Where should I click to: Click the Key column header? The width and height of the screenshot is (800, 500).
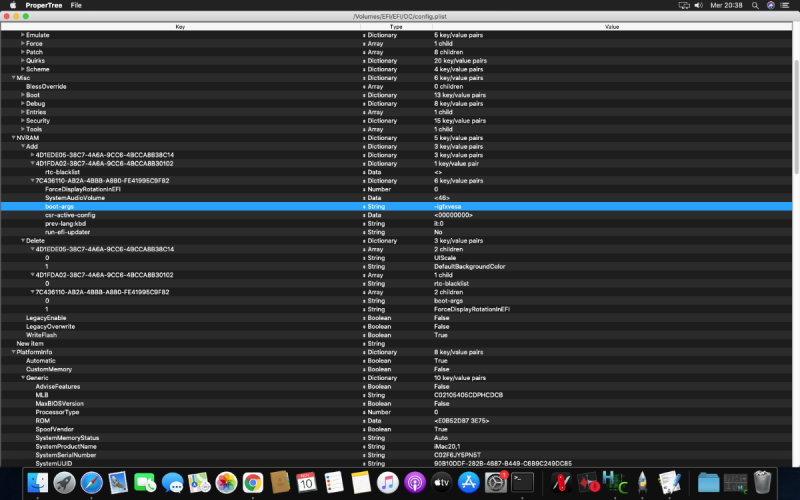point(180,26)
